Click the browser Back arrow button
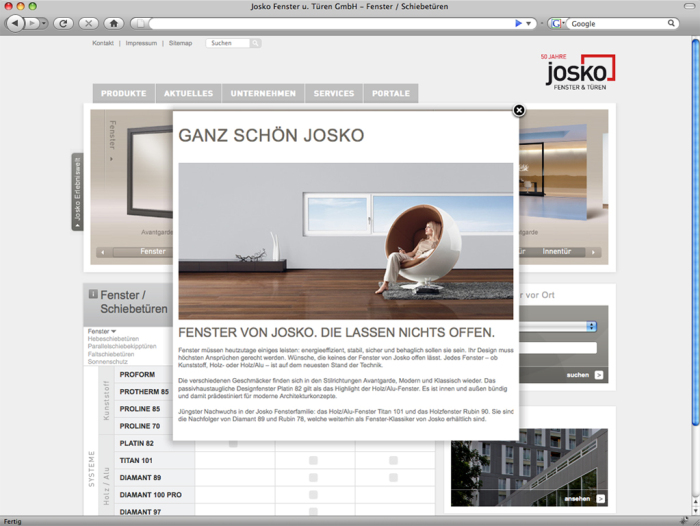This screenshot has height=526, width=700. point(15,23)
